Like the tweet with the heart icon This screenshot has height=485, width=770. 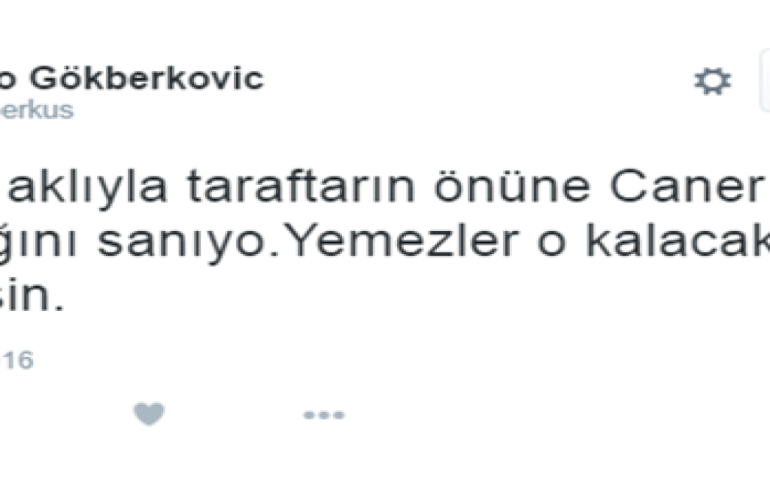[x=149, y=414]
